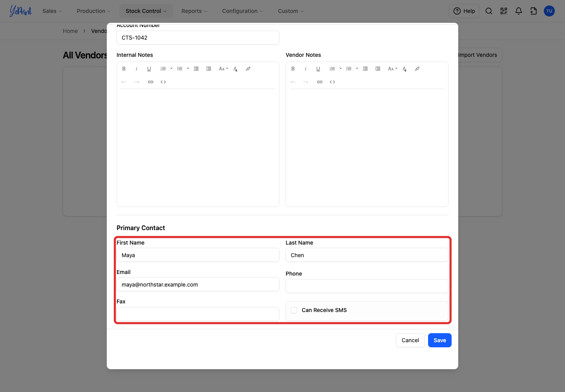The height and width of the screenshot is (392, 565).
Task: Apply bold in Internal Notes toolbar
Action: pos(124,69)
